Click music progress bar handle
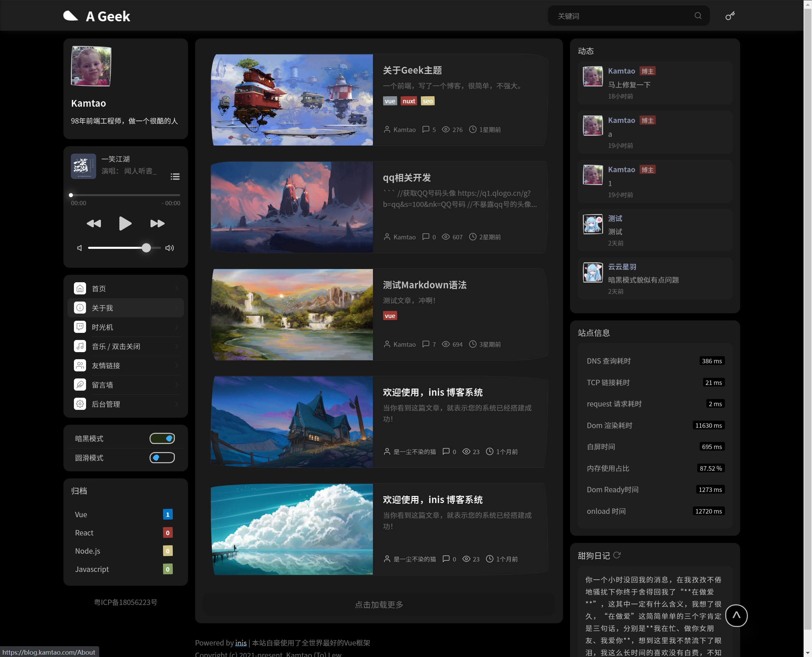The image size is (812, 657). [71, 195]
